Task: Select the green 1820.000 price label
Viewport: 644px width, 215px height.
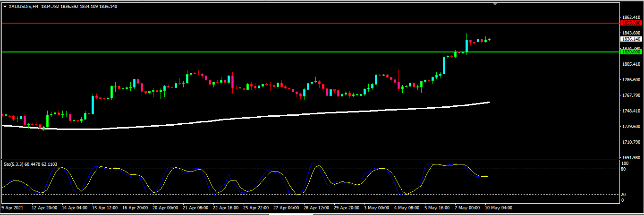Action: pyautogui.click(x=631, y=52)
